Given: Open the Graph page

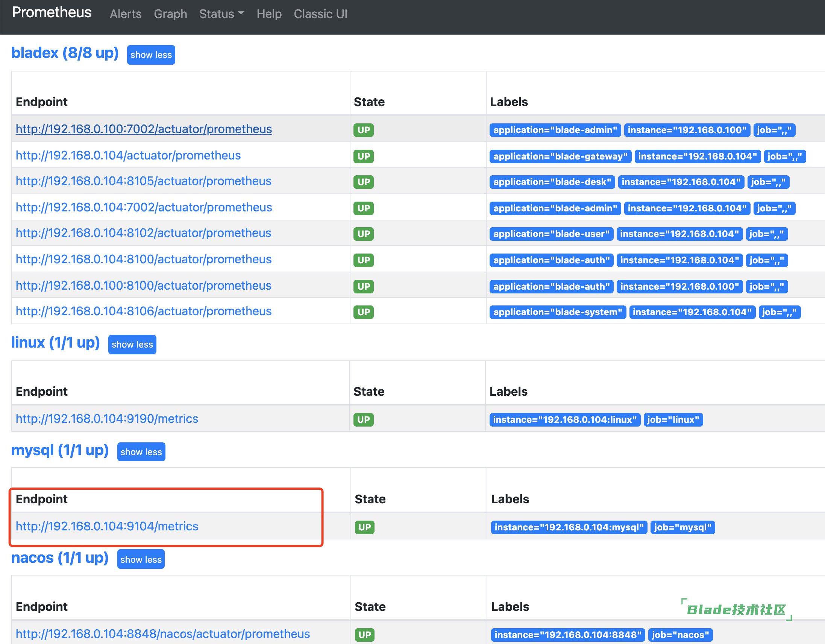Looking at the screenshot, I should (170, 14).
